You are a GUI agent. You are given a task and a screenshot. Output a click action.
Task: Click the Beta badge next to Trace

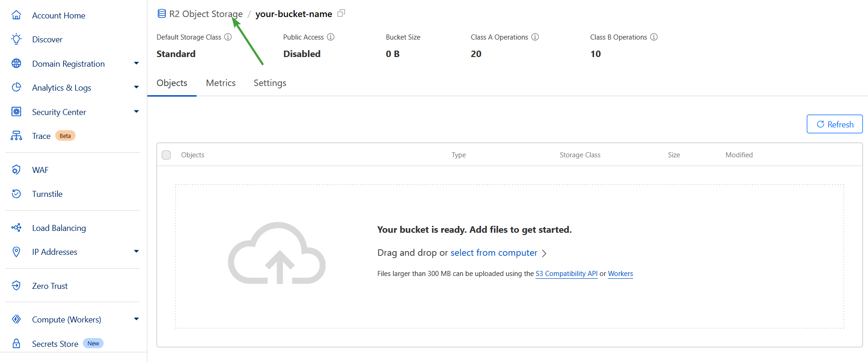[65, 136]
